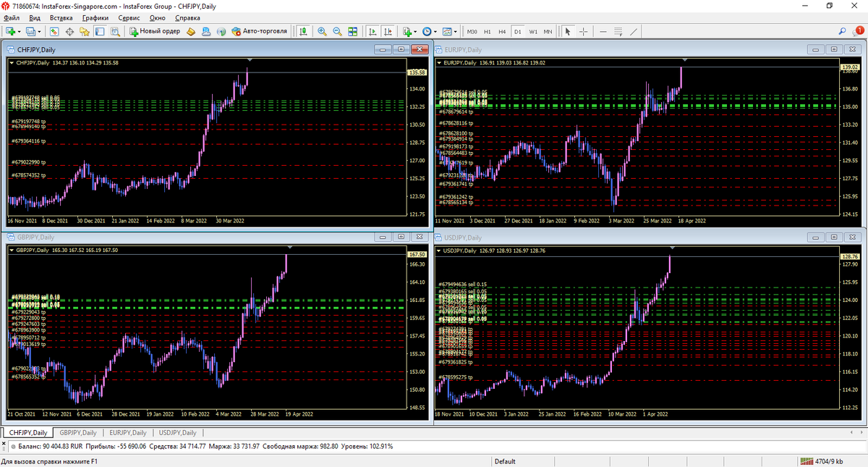Open the Data Window crosshair icon
The image size is (868, 467).
tap(69, 31)
